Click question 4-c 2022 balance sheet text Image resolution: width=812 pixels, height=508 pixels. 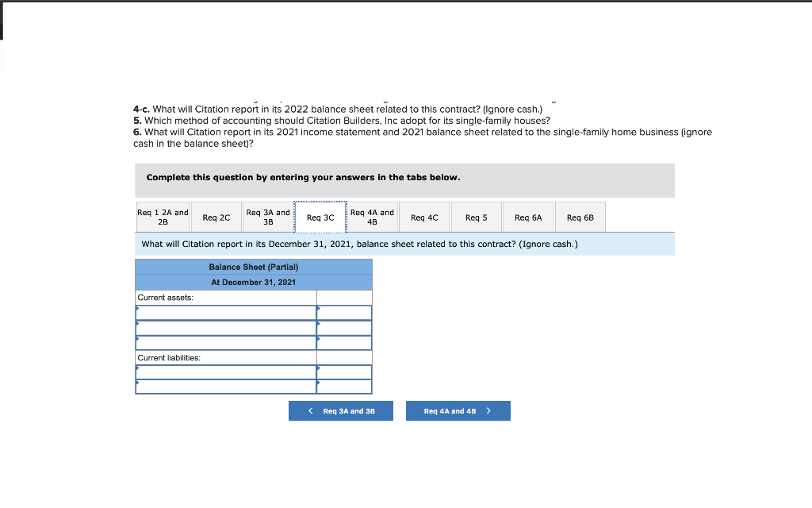pos(338,110)
